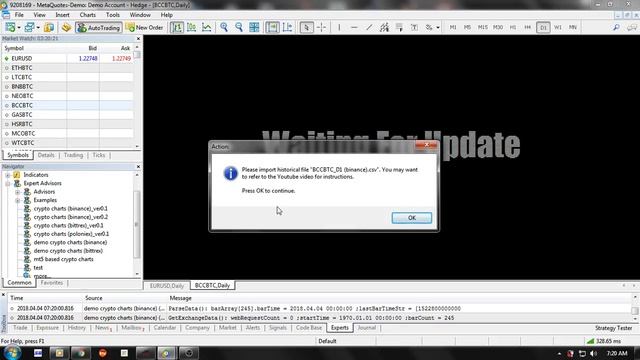Open the Insert menu
Image resolution: width=640 pixels, height=360 pixels.
[62, 15]
